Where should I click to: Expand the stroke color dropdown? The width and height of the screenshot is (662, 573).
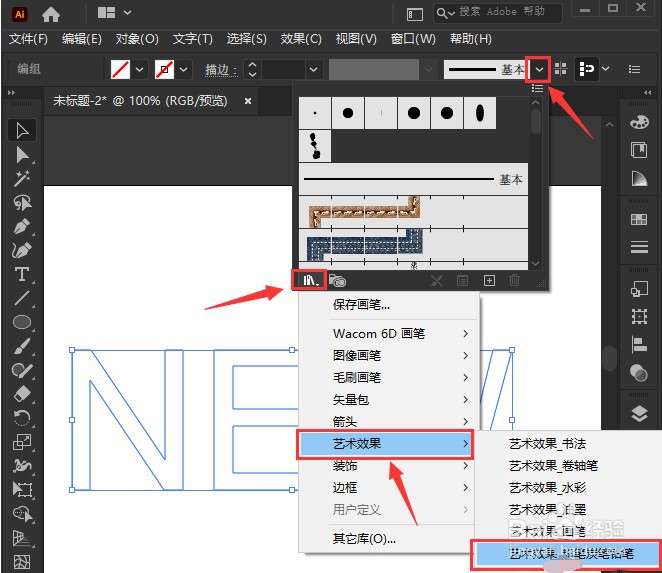tap(184, 69)
